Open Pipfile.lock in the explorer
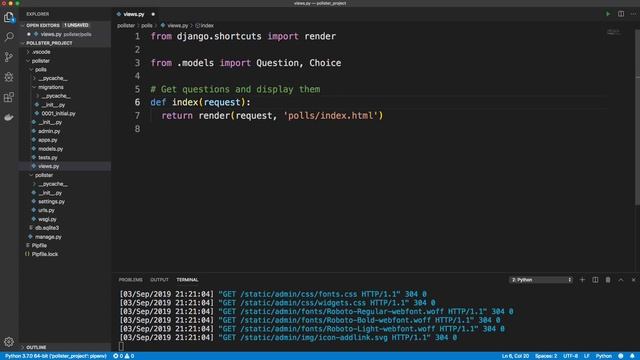The width and height of the screenshot is (640, 360). point(45,254)
